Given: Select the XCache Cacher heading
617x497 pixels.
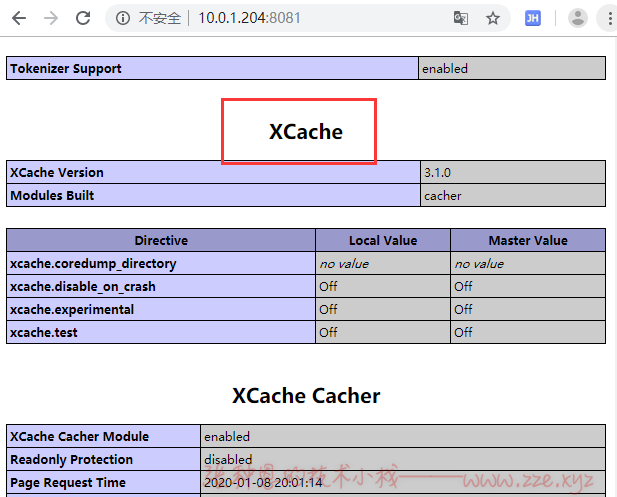Looking at the screenshot, I should pyautogui.click(x=306, y=396).
